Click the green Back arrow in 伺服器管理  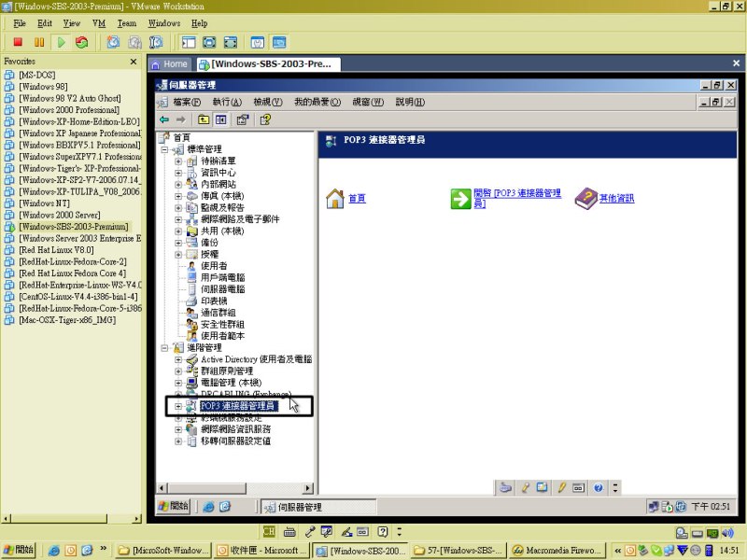coord(164,119)
